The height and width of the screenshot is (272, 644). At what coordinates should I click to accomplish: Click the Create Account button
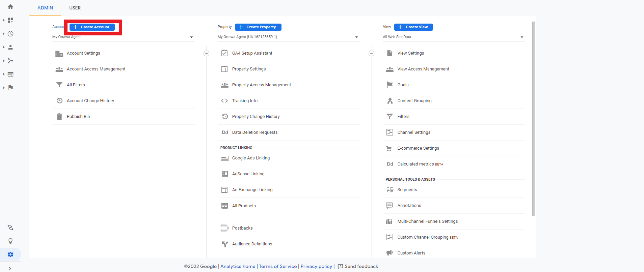click(92, 27)
